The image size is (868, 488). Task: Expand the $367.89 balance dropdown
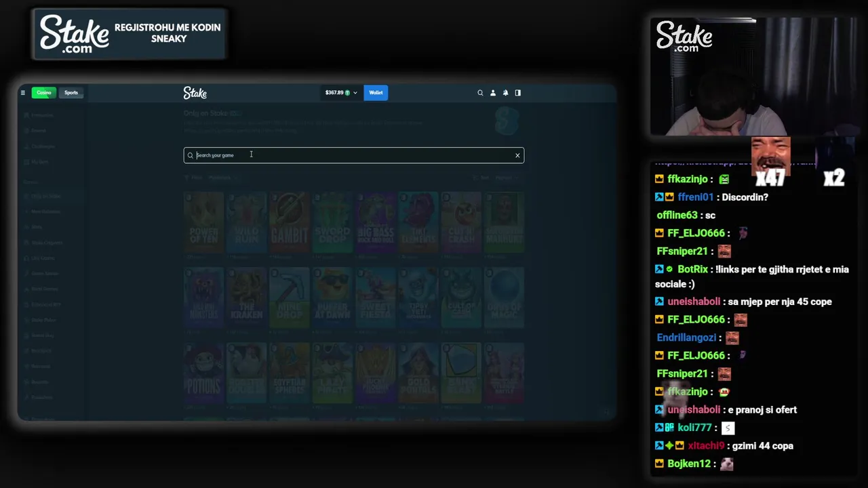[340, 93]
